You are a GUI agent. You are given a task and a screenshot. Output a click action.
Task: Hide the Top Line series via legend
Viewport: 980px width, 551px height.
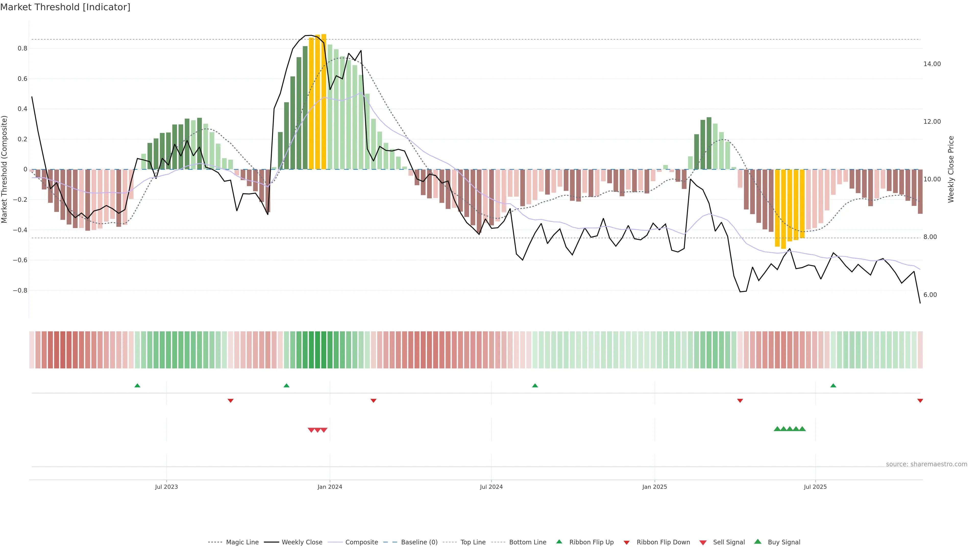(473, 542)
